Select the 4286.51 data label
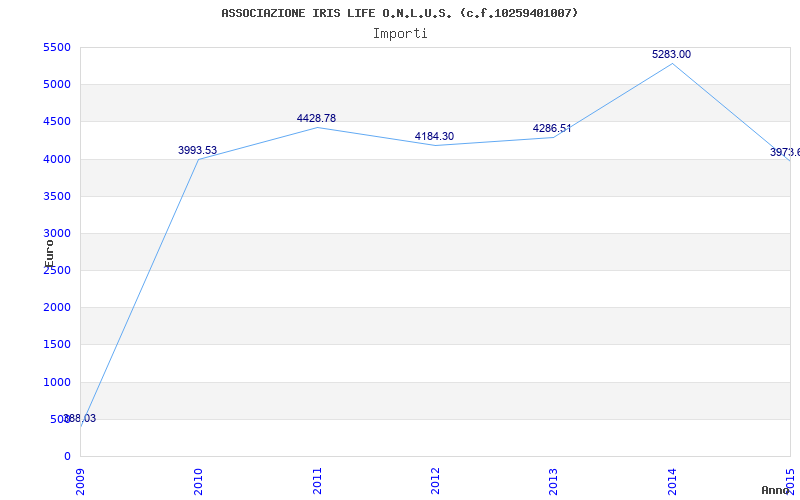The image size is (800, 500). [552, 129]
